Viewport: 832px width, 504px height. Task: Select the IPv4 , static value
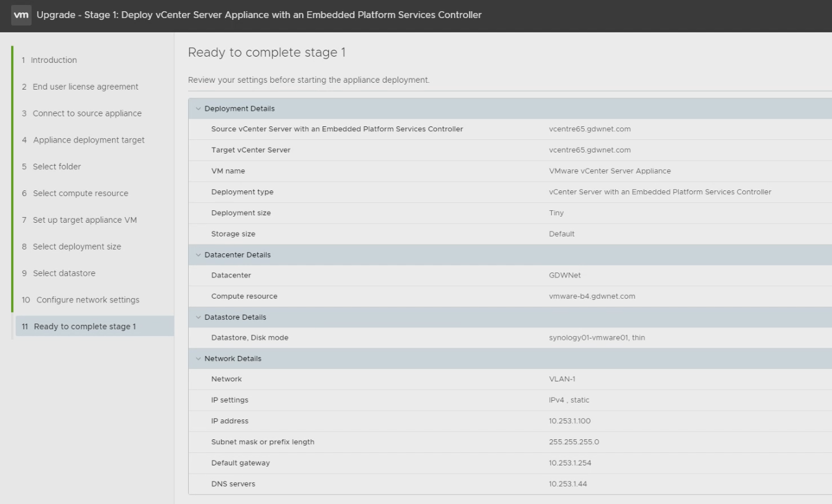click(x=569, y=400)
